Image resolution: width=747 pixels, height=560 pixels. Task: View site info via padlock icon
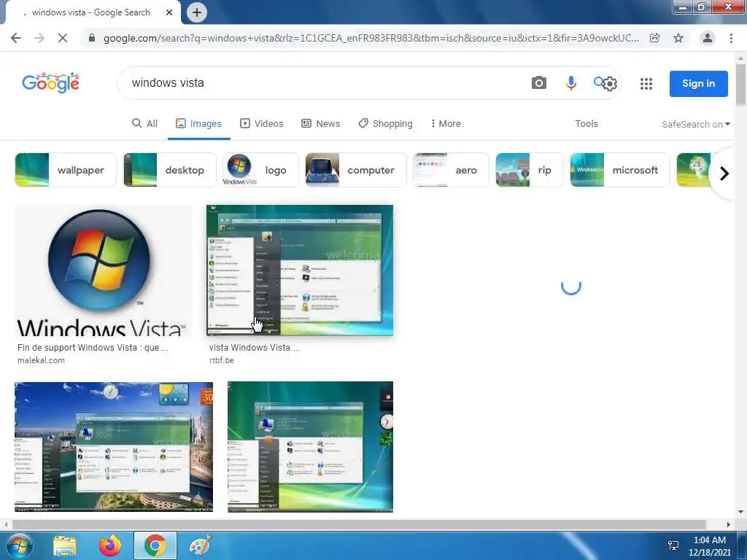(x=92, y=38)
